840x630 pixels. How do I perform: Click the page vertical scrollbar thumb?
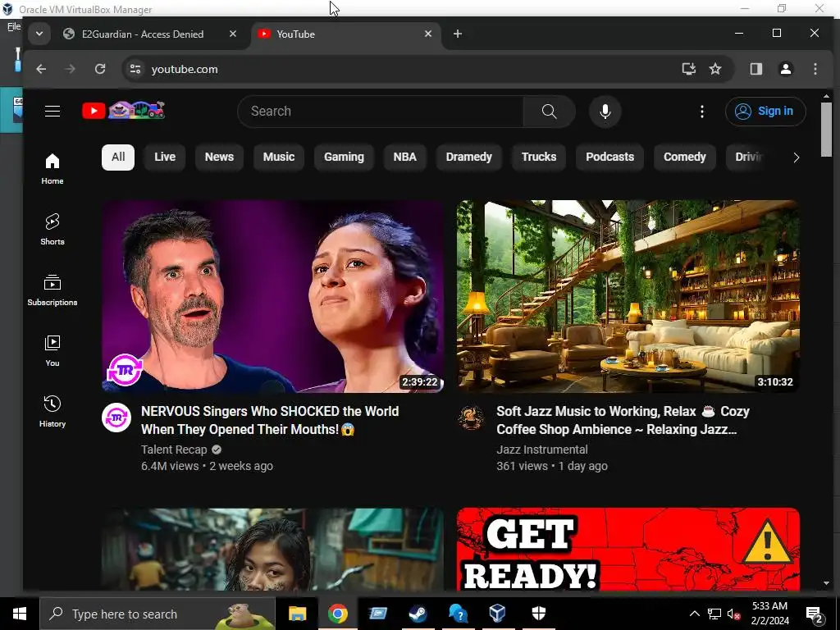pyautogui.click(x=826, y=130)
